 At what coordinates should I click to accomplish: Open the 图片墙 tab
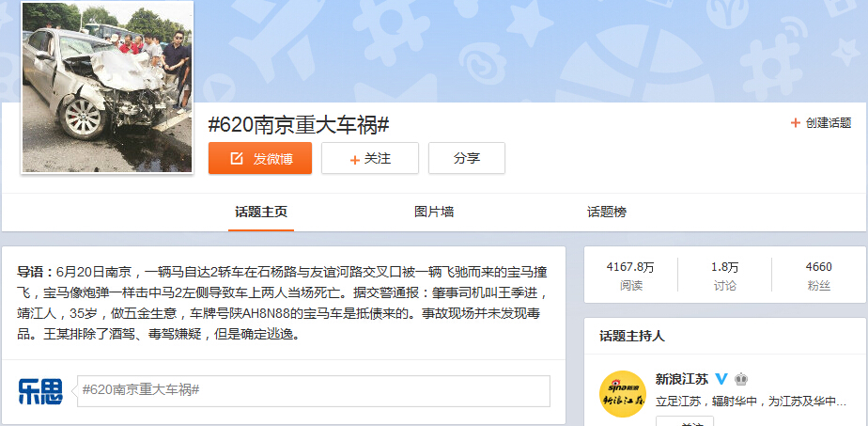click(434, 212)
